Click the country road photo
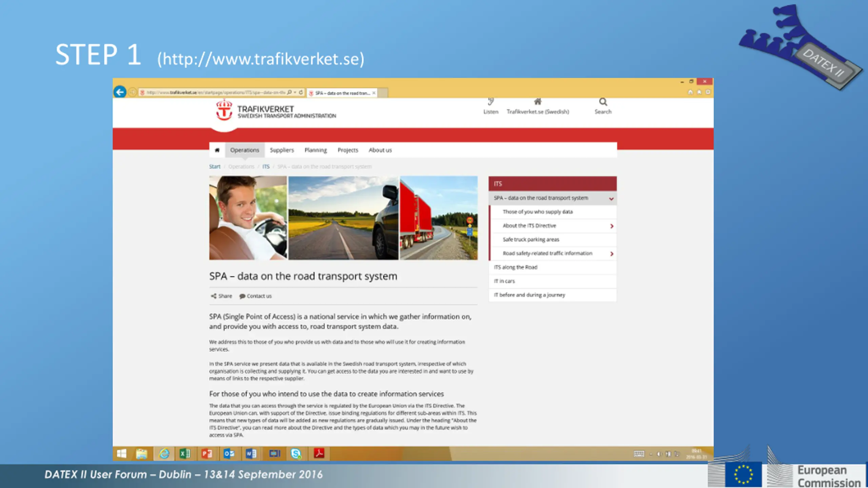The height and width of the screenshot is (488, 868). [343, 218]
